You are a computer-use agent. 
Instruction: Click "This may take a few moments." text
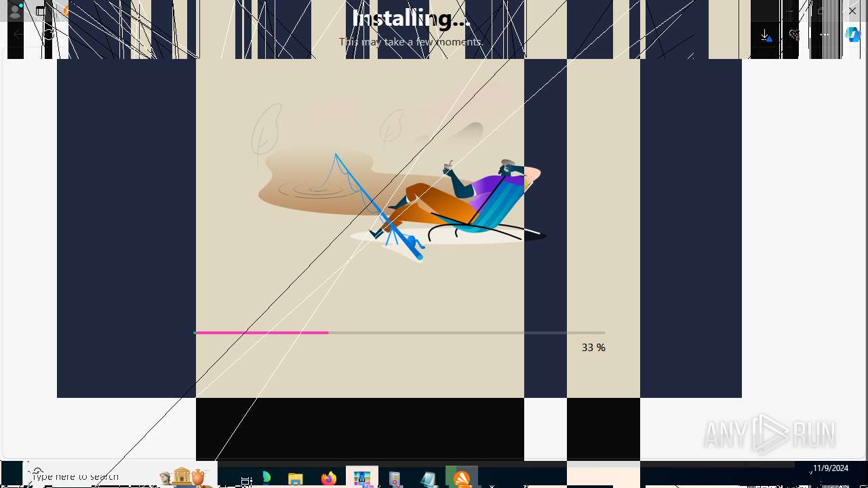(411, 42)
